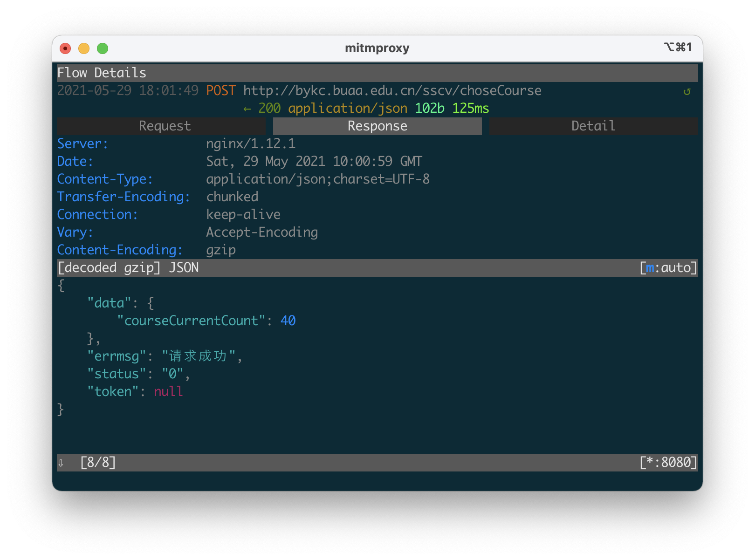Click the 200 status code
The image size is (755, 560).
[x=269, y=109]
